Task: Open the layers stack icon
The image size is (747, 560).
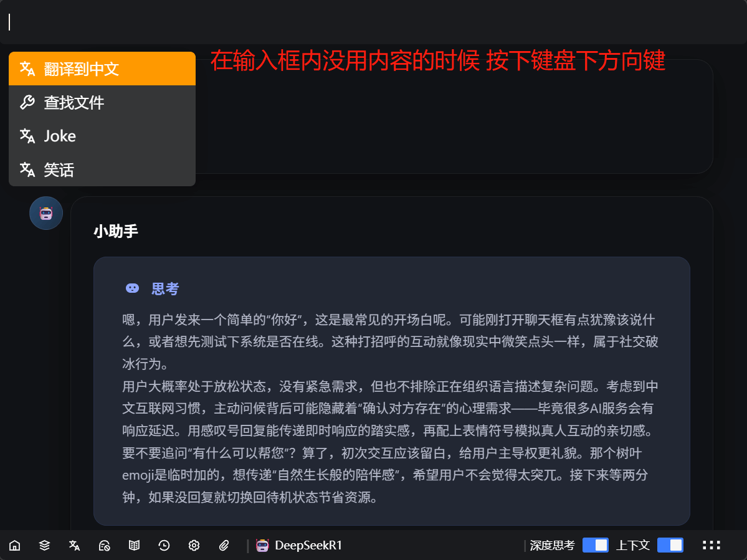Action: point(44,546)
